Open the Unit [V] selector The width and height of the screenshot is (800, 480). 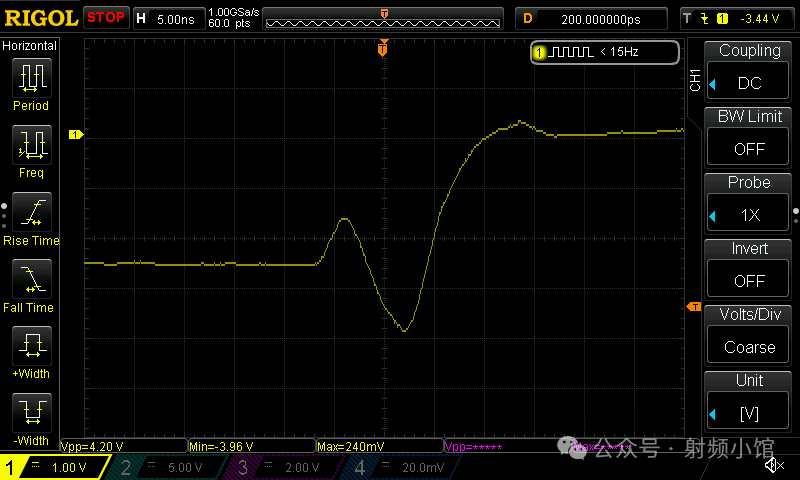(x=750, y=413)
